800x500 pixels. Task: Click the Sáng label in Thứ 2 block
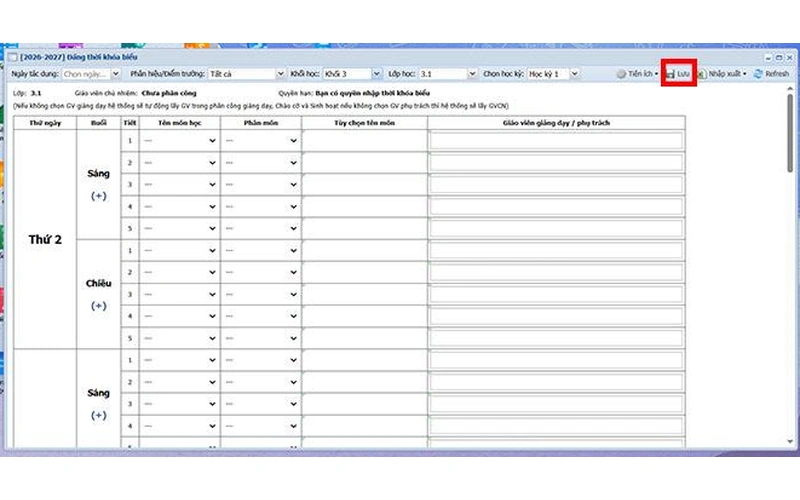pos(98,173)
